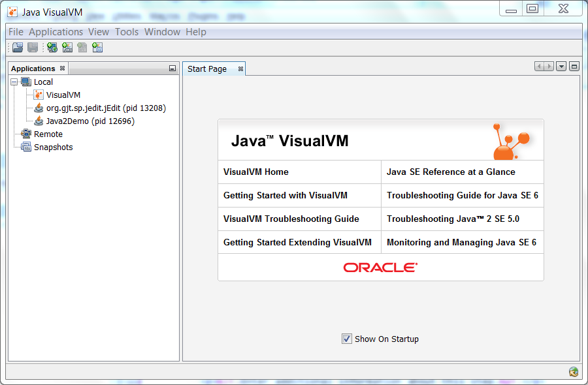Select the Snapshots node label
588x385 pixels.
(54, 147)
